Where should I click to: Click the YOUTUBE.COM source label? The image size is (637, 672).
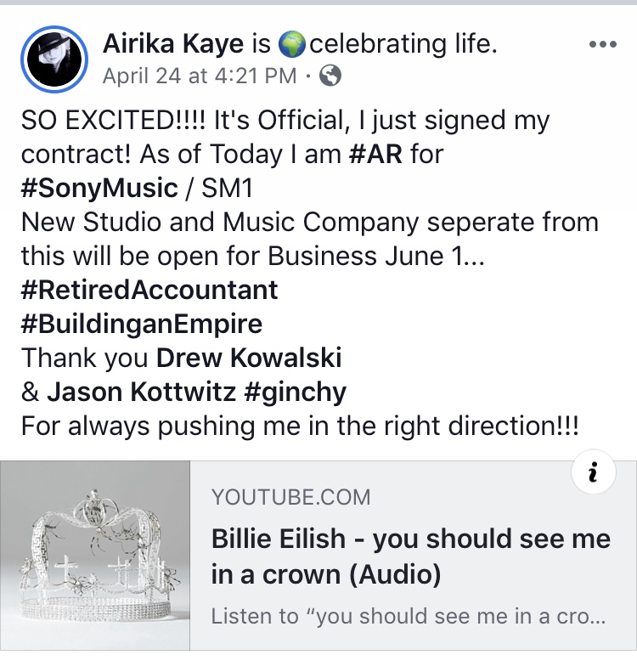[x=290, y=497]
